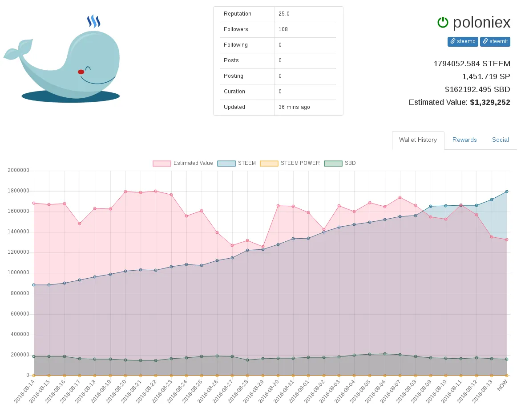Switch to the Wallet History tab
This screenshot has width=521, height=420.
[418, 140]
